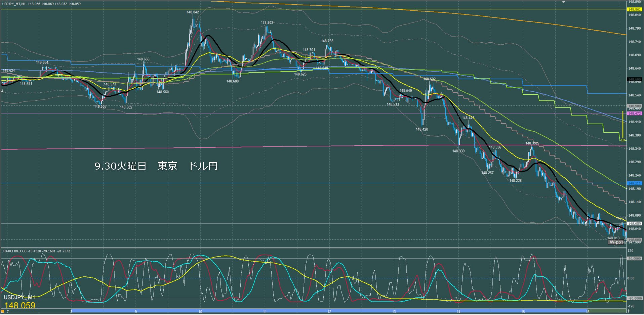Click the 148.842 session high label
The image size is (644, 315).
pos(193,12)
